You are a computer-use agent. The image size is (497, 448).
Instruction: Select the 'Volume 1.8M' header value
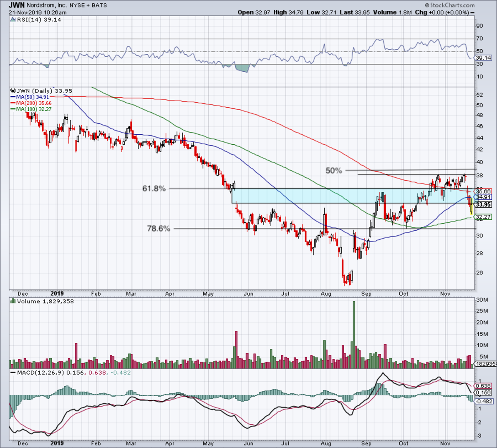(392, 12)
